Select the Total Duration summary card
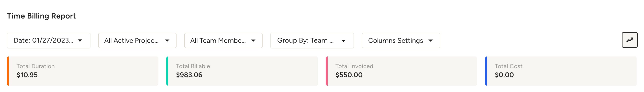644x92 pixels. [x=82, y=71]
